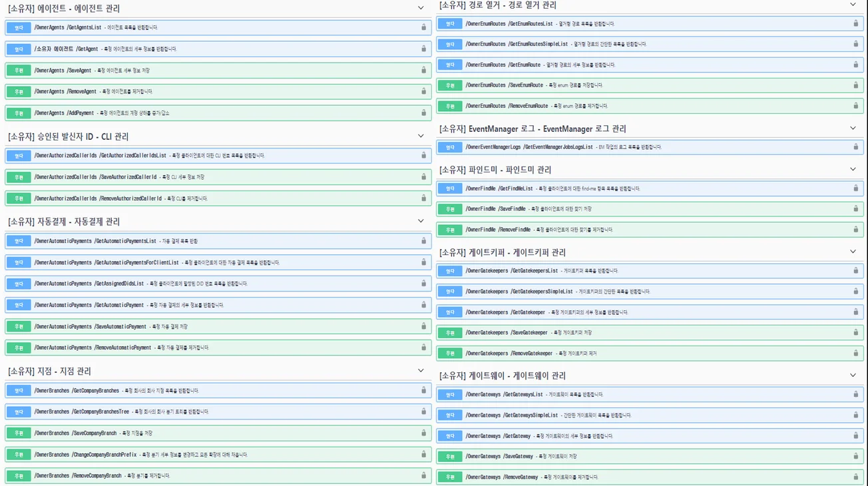Click lock icon on RemoveAuthorizedCallerId row
Viewport: 868px width, 486px height.
tap(423, 198)
